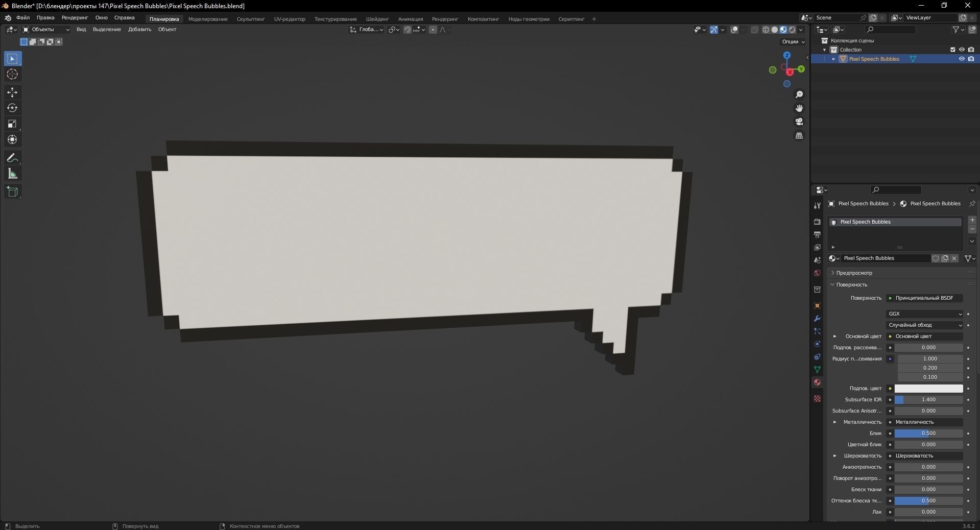The image size is (980, 530).
Task: Select the Transform tool
Action: [x=12, y=139]
